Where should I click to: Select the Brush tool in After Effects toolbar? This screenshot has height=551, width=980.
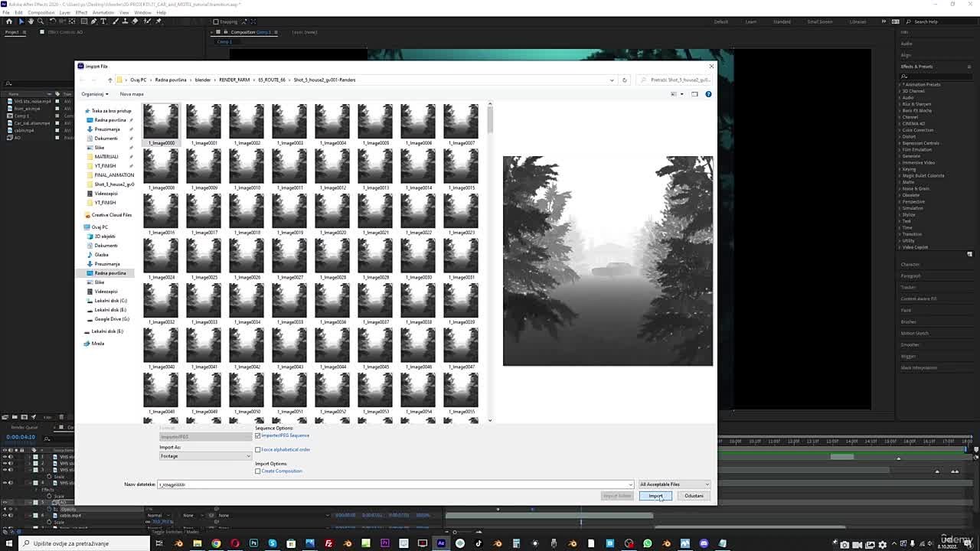pos(115,21)
